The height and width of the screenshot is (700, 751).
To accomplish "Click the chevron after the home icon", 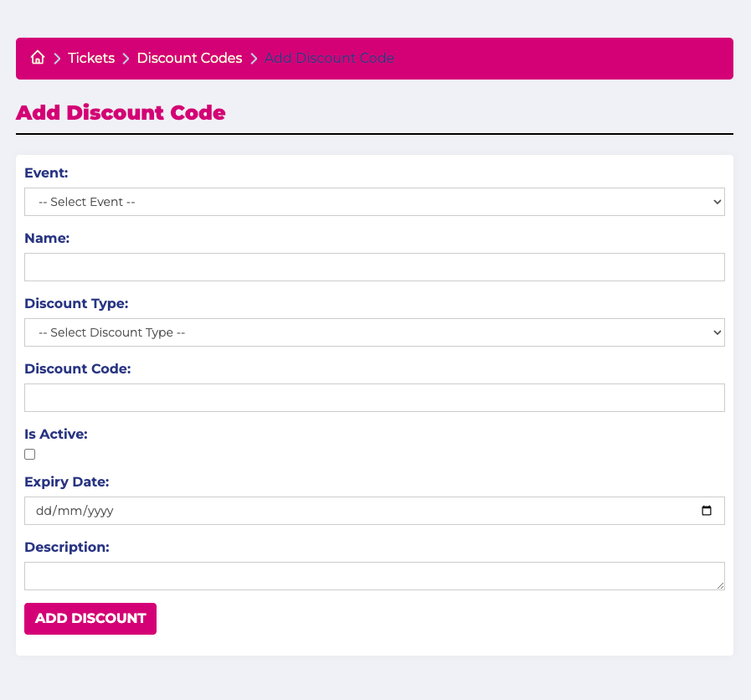I will [55, 58].
